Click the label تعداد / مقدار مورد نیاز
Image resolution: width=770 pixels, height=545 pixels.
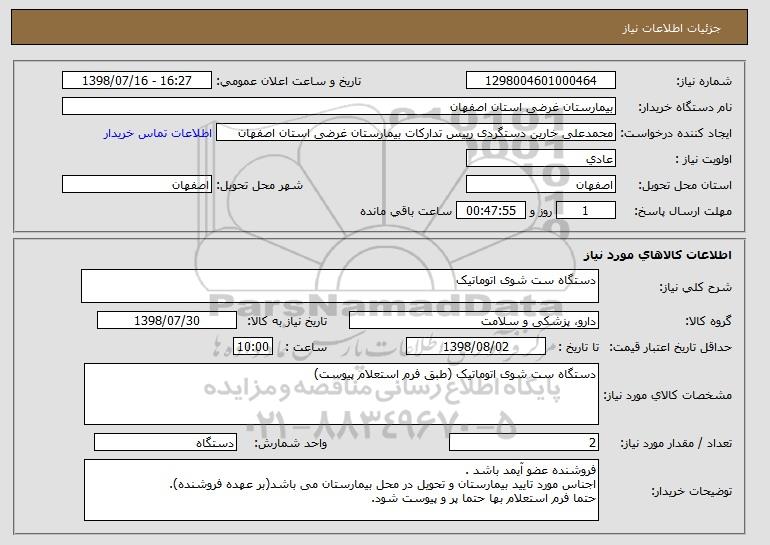[676, 444]
